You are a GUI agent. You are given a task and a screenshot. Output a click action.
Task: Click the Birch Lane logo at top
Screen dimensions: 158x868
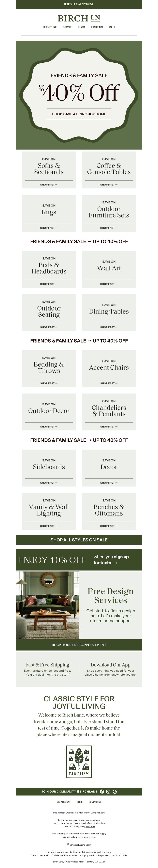(79, 18)
